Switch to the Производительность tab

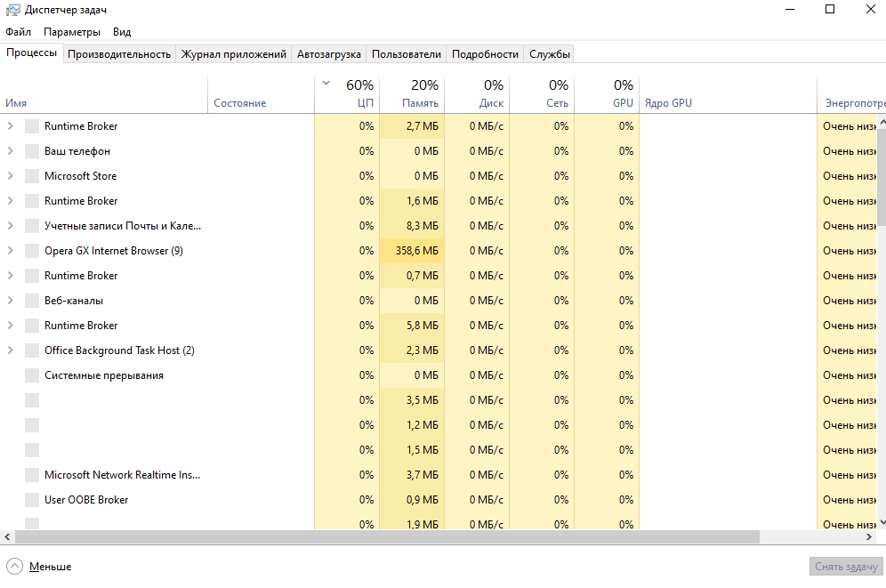point(119,54)
